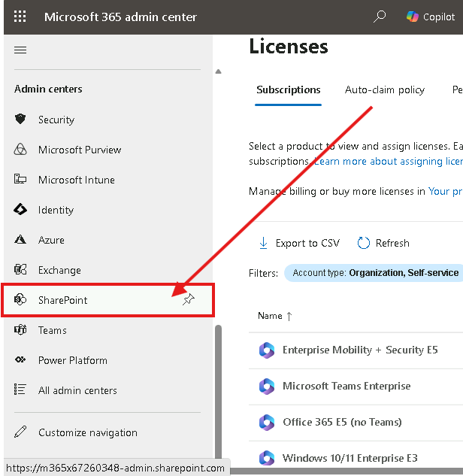The image size is (463, 476).
Task: Click the All admin centers list icon
Action: pos(20,390)
